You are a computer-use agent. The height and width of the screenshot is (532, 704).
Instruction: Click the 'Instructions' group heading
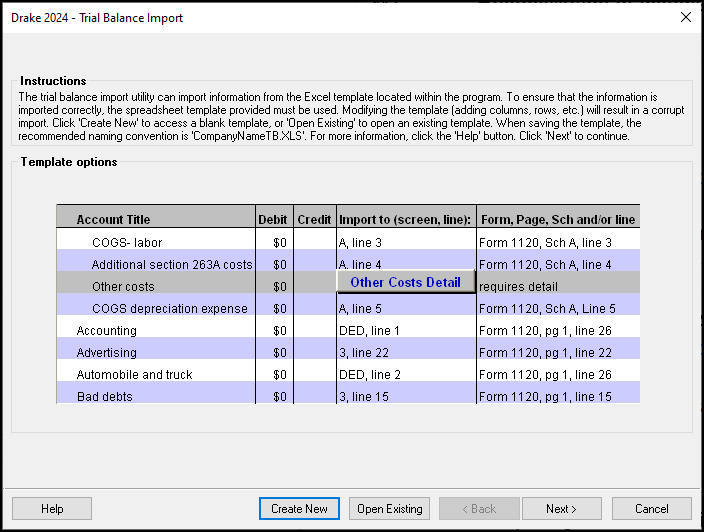coord(53,81)
